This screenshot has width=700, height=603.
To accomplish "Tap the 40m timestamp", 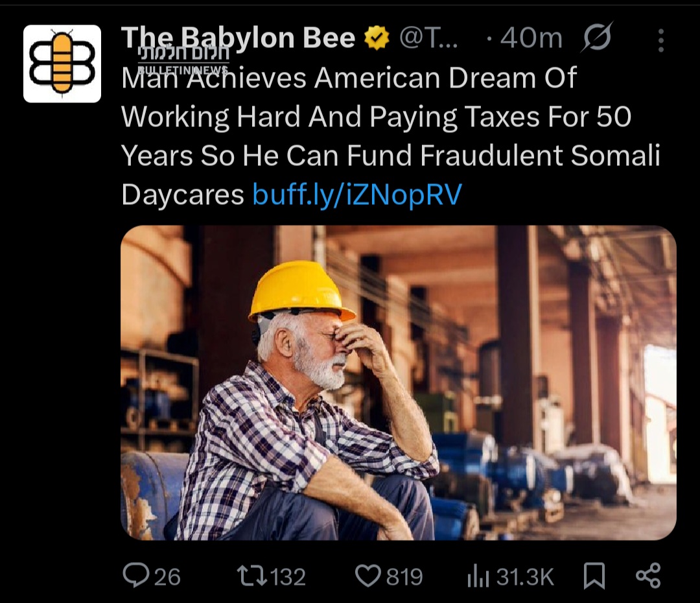I will (x=531, y=38).
